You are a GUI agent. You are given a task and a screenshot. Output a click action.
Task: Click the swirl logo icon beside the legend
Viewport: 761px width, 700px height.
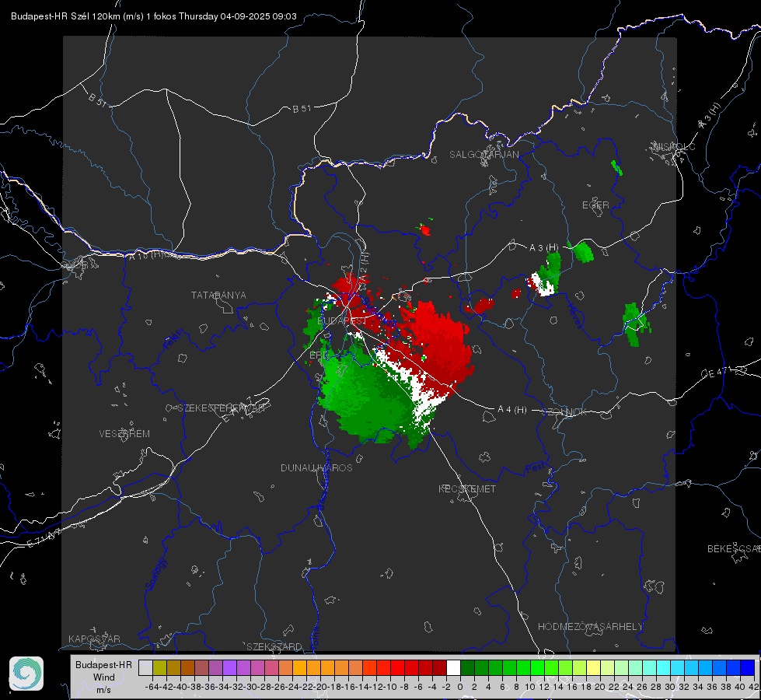coord(26,674)
